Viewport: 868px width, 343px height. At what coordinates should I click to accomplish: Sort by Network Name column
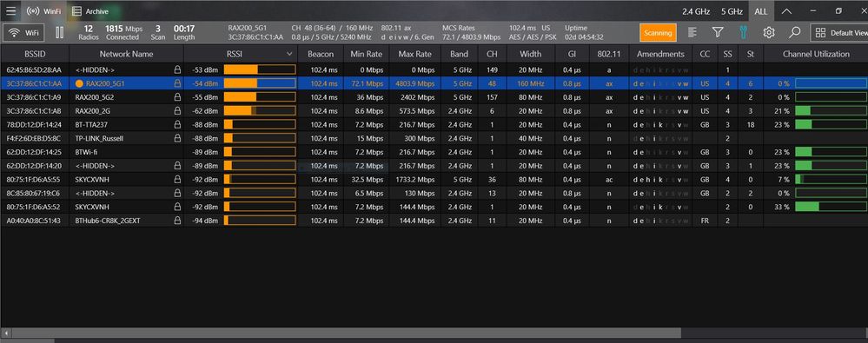(126, 54)
